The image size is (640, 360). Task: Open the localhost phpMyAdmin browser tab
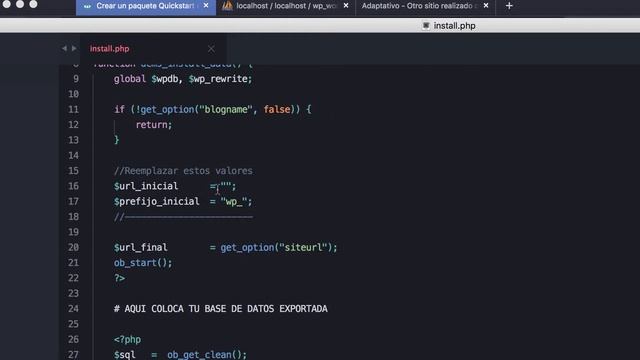pos(286,6)
